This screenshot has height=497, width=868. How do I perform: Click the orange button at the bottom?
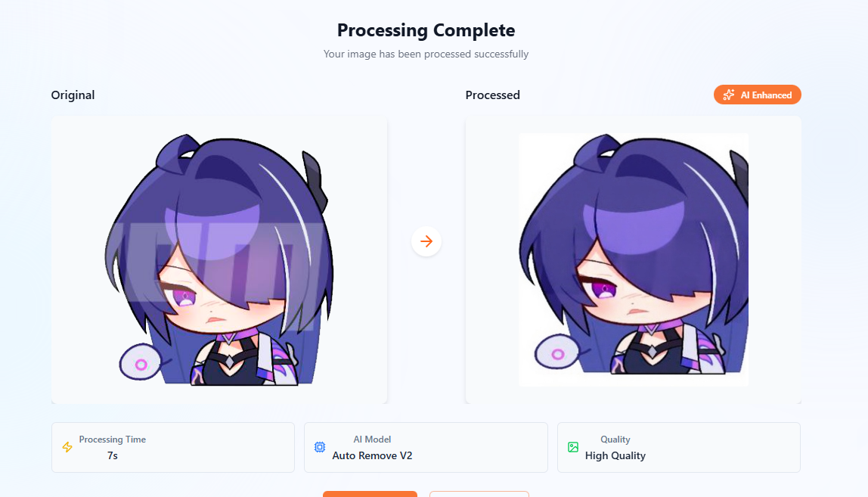click(370, 494)
